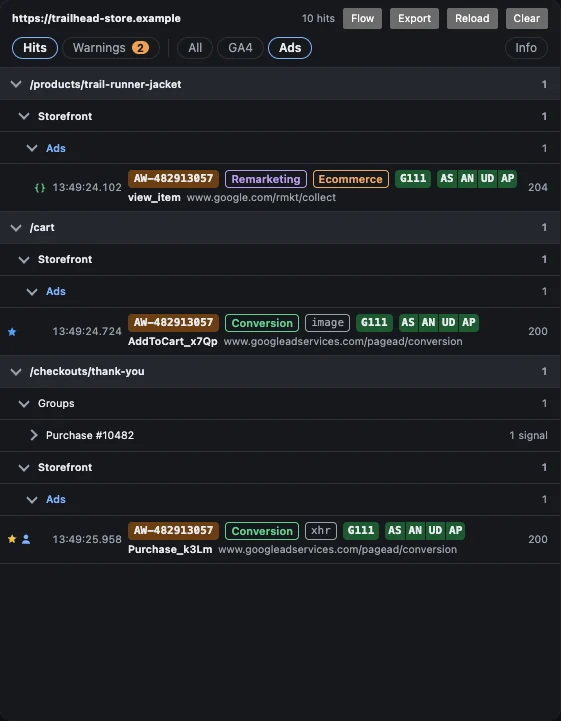Click the 1 signal label

[x=528, y=435]
